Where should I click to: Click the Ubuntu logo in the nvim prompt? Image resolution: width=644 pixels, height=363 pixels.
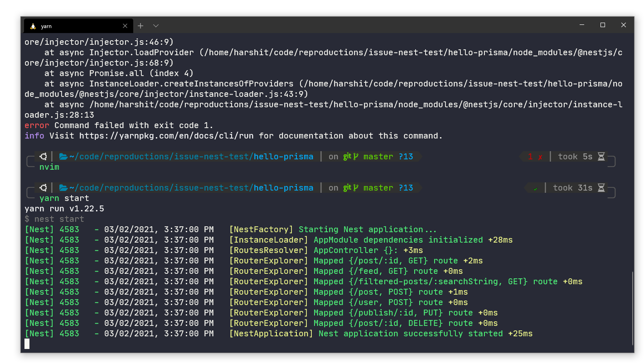click(x=44, y=157)
